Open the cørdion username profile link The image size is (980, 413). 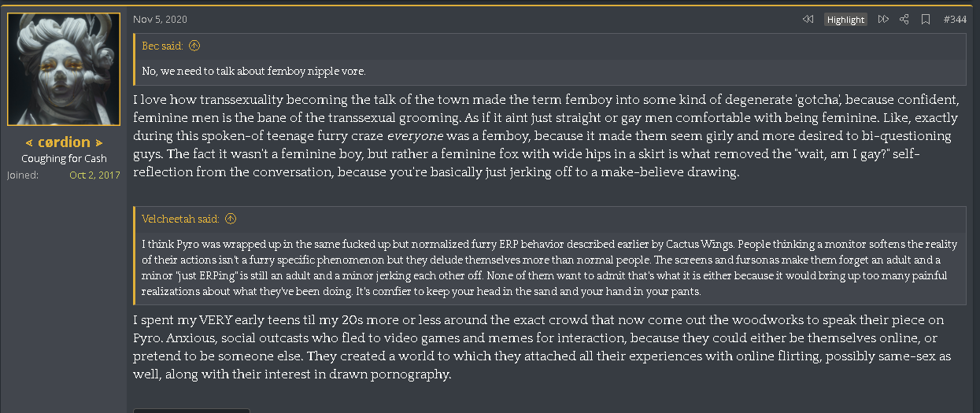[x=64, y=142]
